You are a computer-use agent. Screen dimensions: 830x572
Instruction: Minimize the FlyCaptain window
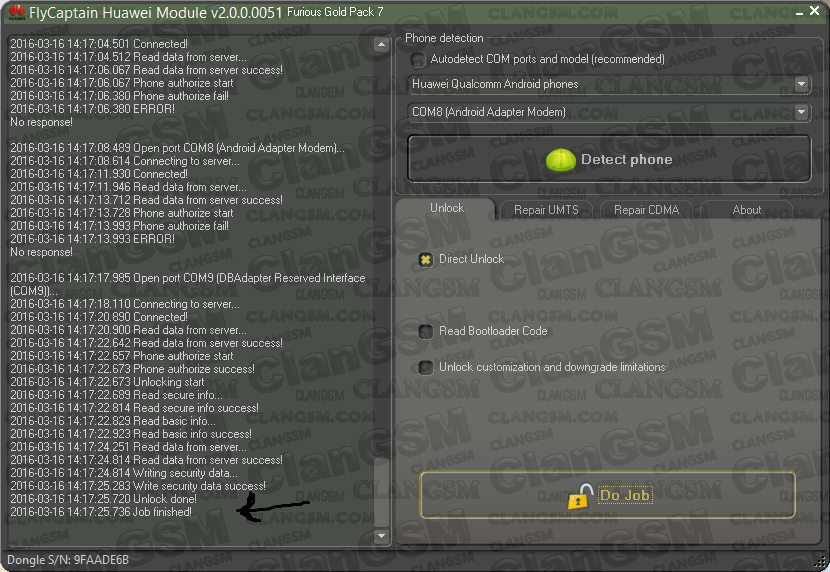tap(799, 12)
